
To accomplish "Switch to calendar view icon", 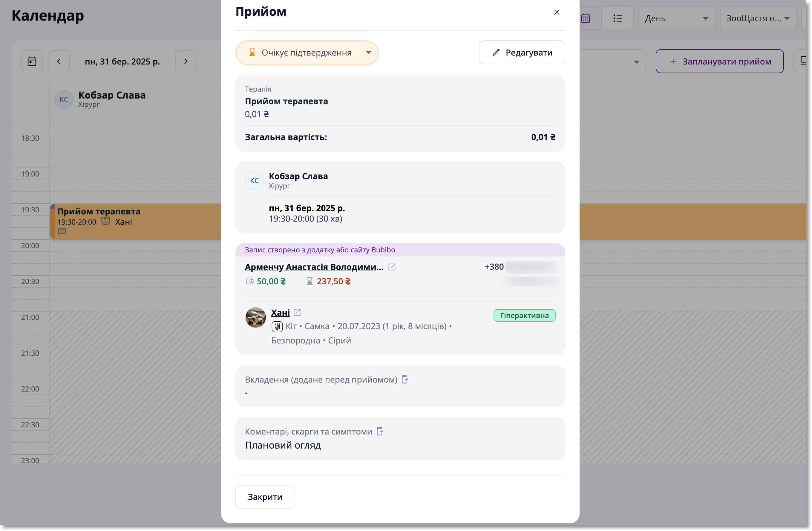I will pyautogui.click(x=586, y=19).
